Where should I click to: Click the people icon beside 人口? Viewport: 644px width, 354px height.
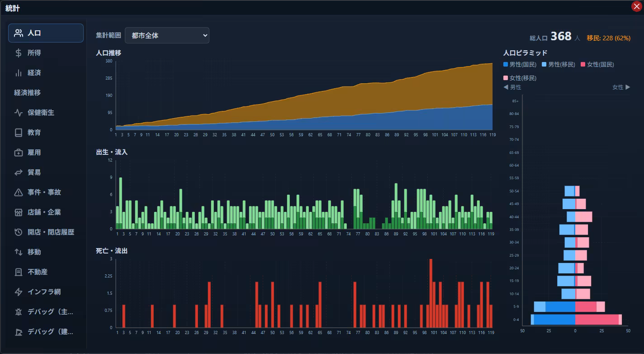tap(19, 33)
